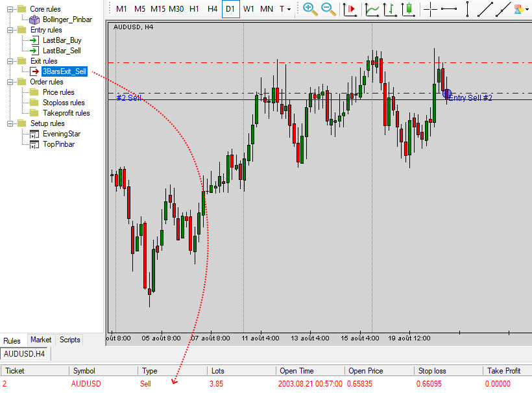The height and width of the screenshot is (393, 532).
Task: Sort orders by Ticket column
Action: (35, 371)
